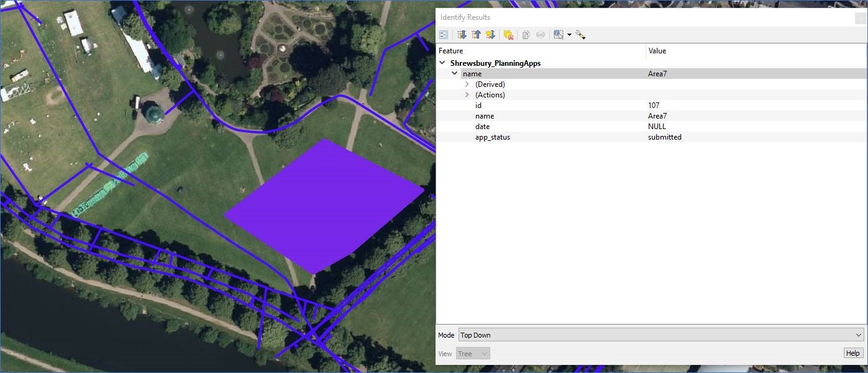Click the value 107
This screenshot has width=868, height=373.
coord(654,106)
